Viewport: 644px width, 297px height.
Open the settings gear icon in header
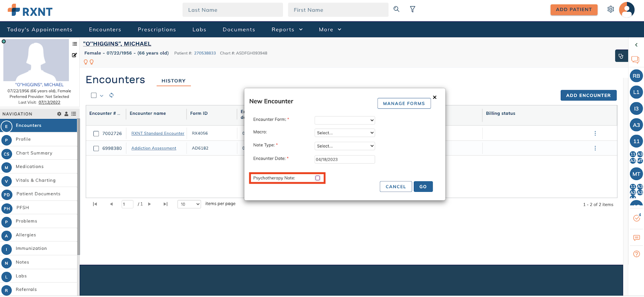611,9
